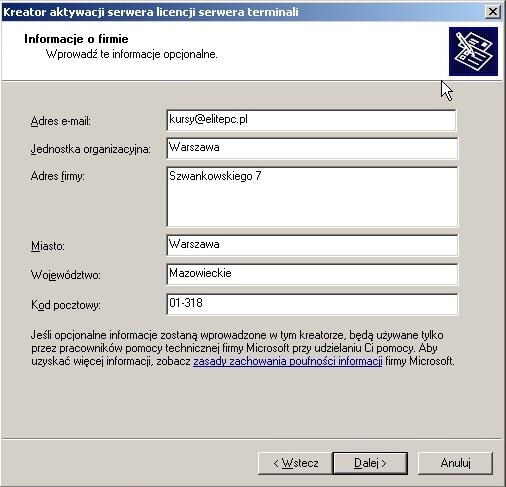506x487 pixels.
Task: Click the Kod pocztowy label
Action: click(66, 305)
